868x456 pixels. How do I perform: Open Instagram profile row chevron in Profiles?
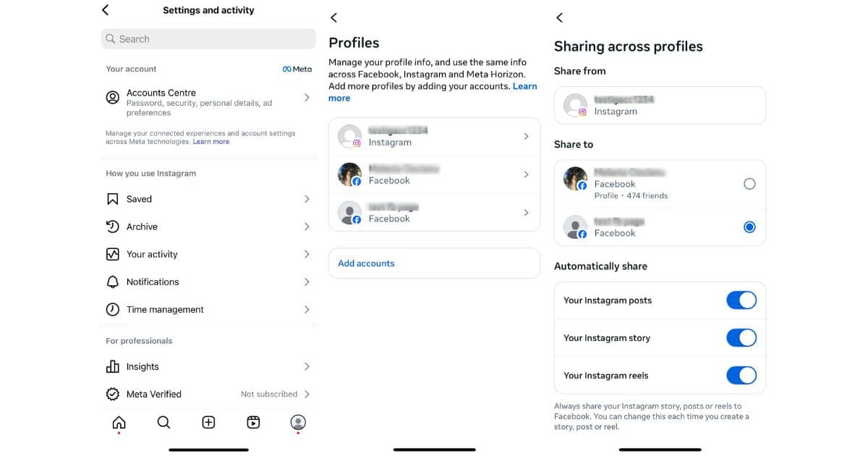pos(526,137)
